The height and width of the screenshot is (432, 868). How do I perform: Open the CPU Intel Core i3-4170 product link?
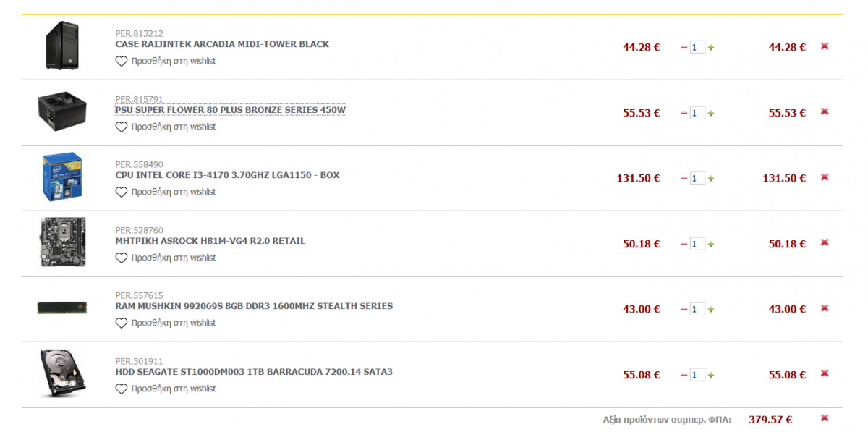[x=227, y=175]
